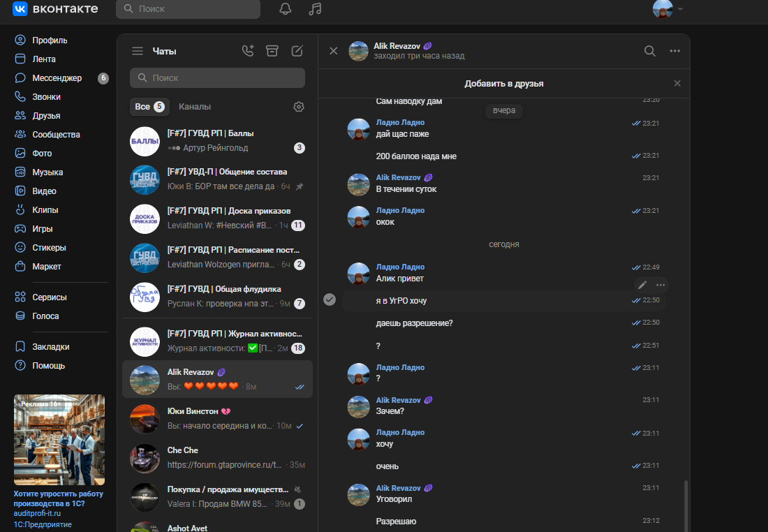Open chat [F#7] ГУВД РП | Доска приказов
The width and height of the screenshot is (768, 532).
click(x=217, y=219)
